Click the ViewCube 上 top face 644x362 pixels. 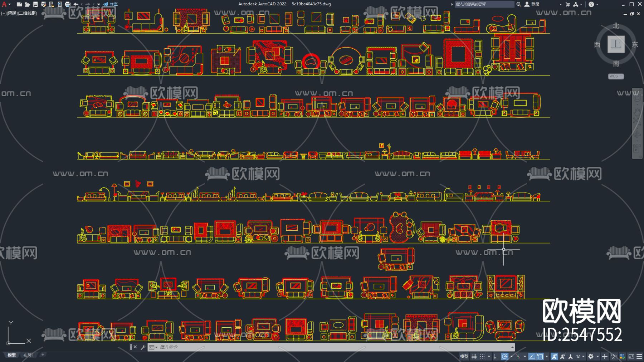[x=616, y=44]
